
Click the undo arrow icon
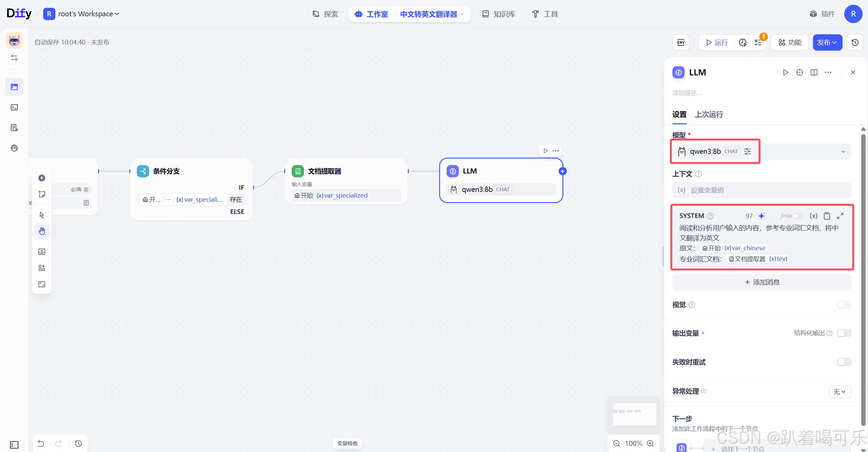pyautogui.click(x=41, y=443)
